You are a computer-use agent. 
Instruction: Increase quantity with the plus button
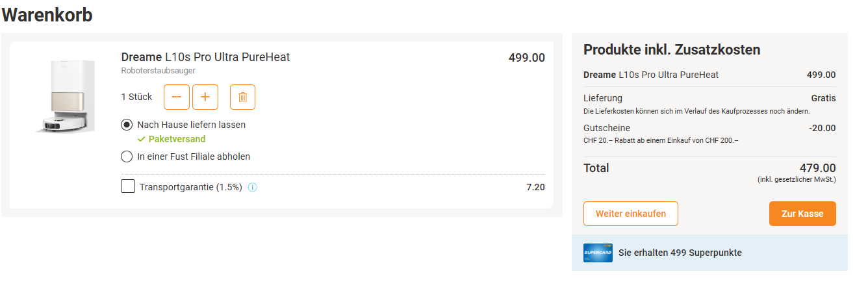click(205, 97)
